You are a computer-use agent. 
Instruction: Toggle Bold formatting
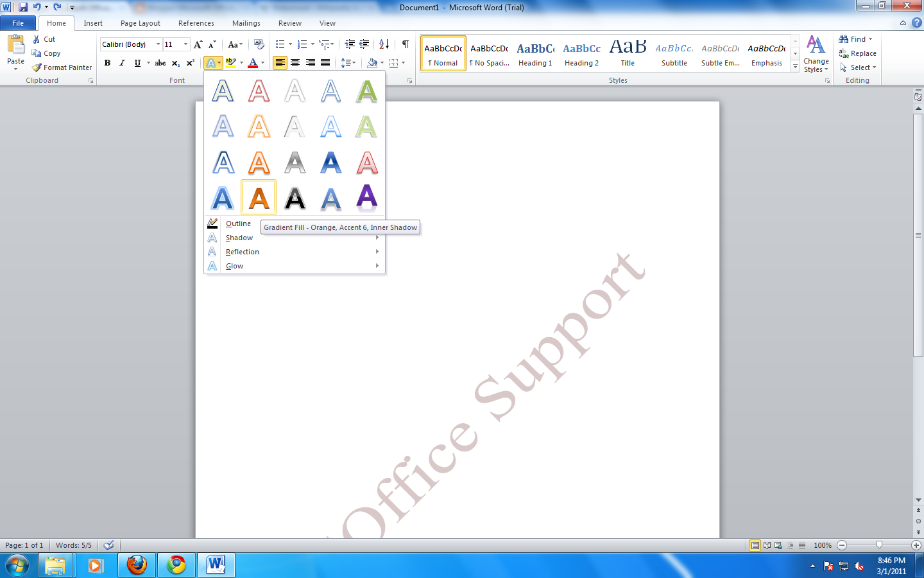click(107, 63)
